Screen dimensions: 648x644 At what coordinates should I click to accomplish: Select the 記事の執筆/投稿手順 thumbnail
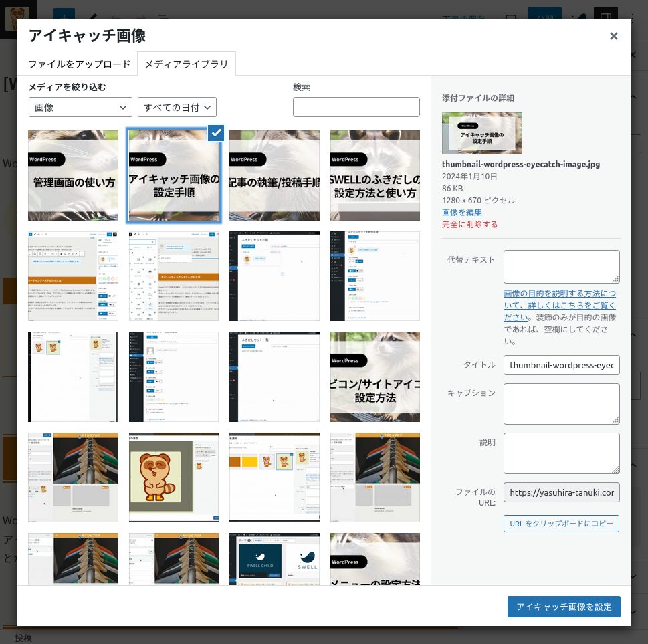click(x=274, y=175)
